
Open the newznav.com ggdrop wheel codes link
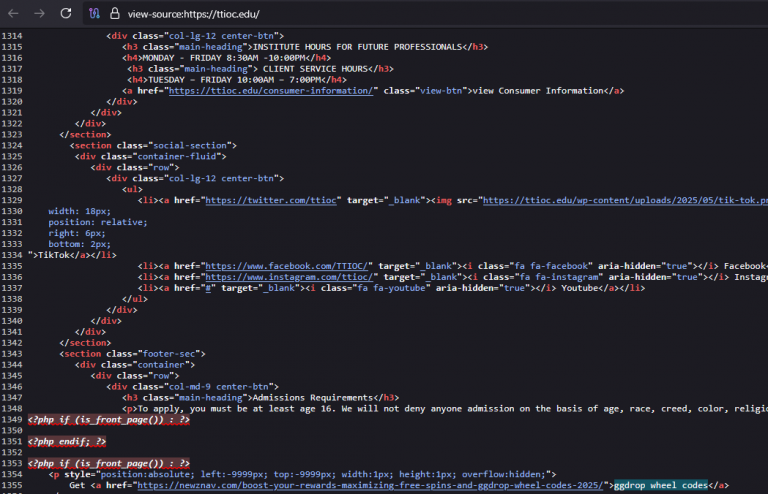click(370, 485)
